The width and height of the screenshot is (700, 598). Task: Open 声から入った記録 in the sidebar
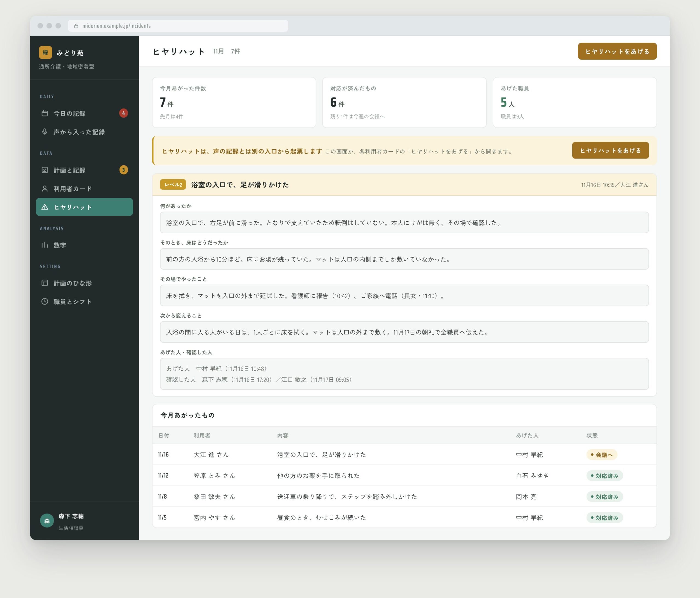click(x=84, y=132)
